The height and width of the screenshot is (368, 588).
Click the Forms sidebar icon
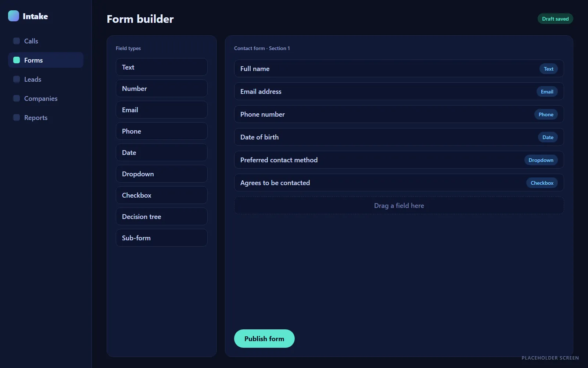coord(17,60)
